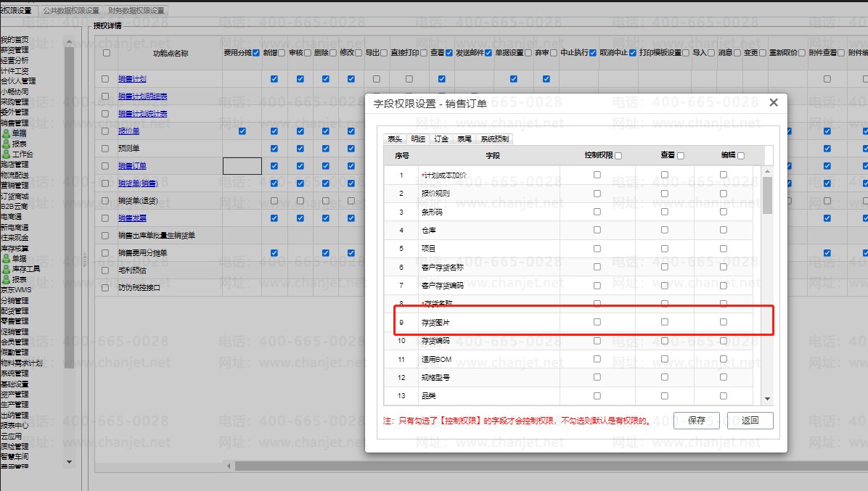Select 往来现金 in the module tree
This screenshot has height=491, width=868.
(15, 238)
